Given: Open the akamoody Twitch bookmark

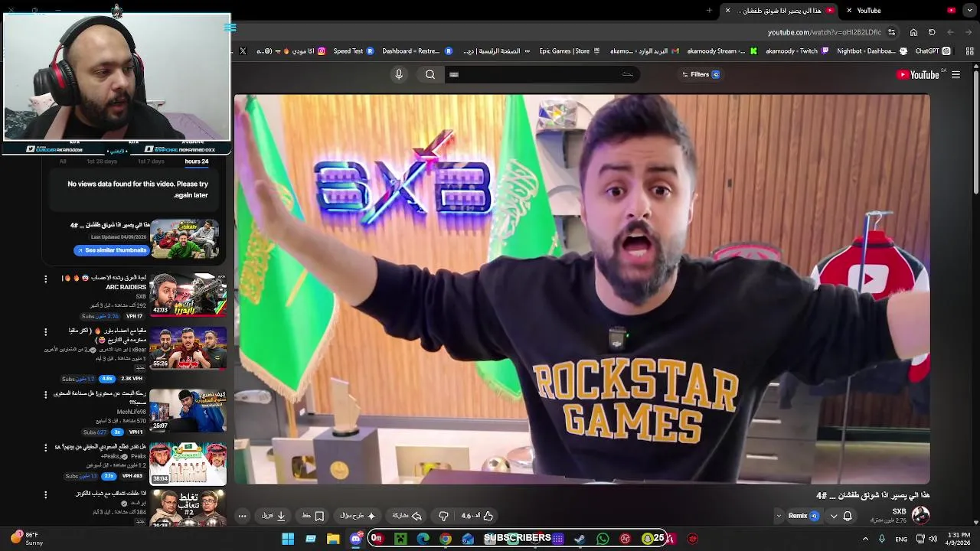Looking at the screenshot, I should tap(797, 51).
